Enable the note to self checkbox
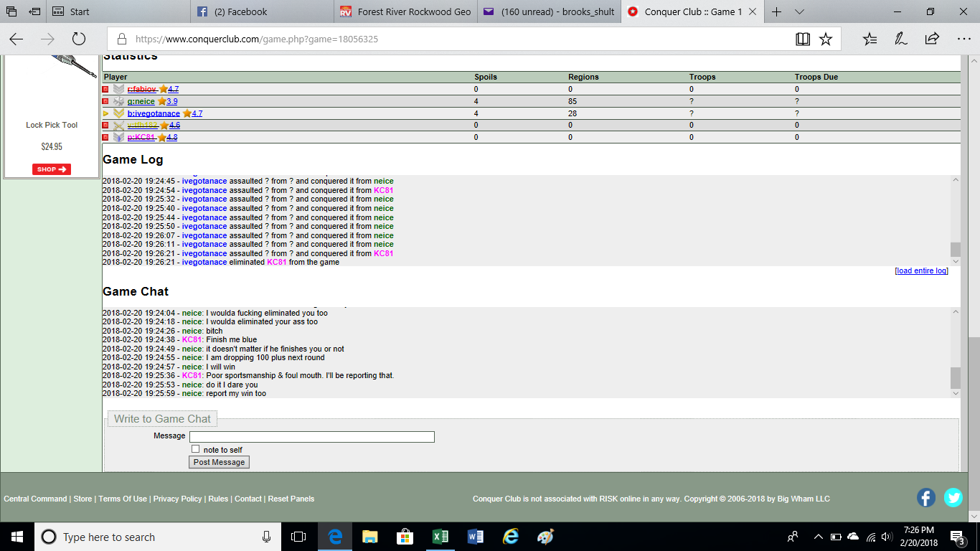This screenshot has height=551, width=980. tap(195, 449)
